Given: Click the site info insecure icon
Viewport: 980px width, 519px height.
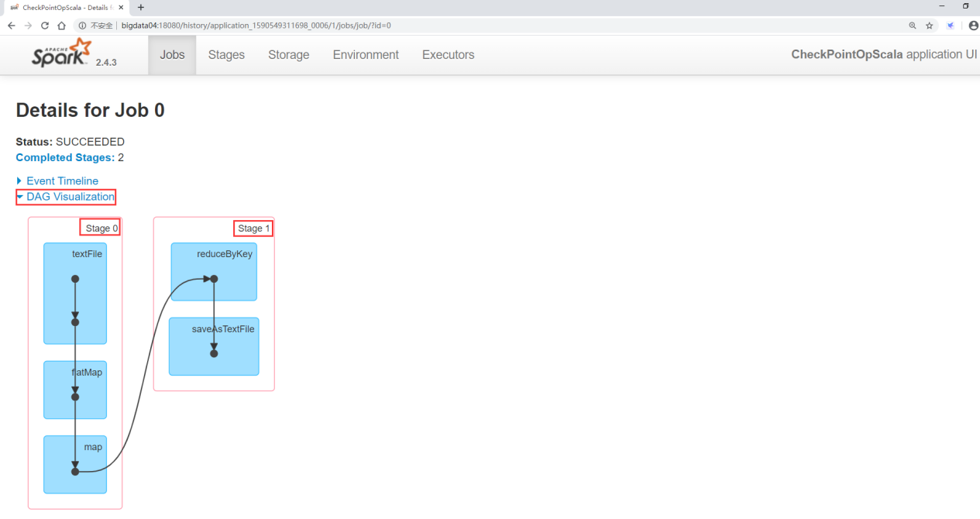Looking at the screenshot, I should [82, 26].
